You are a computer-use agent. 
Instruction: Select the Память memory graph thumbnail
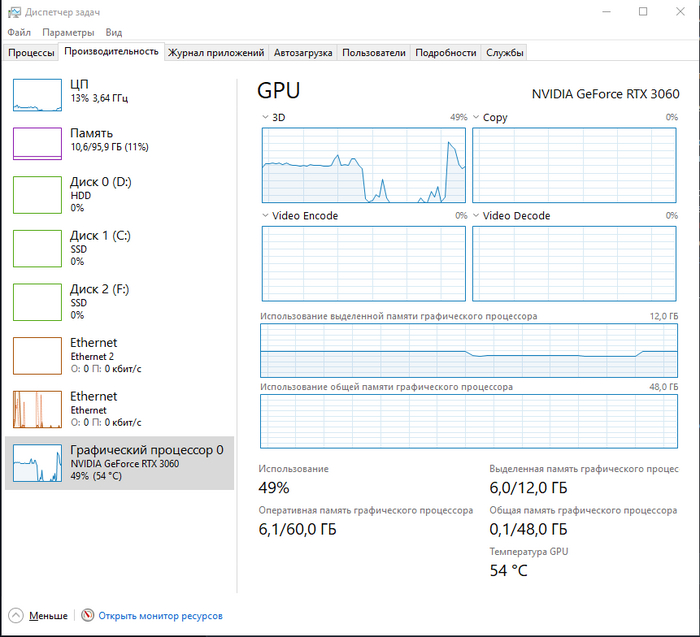[x=37, y=143]
